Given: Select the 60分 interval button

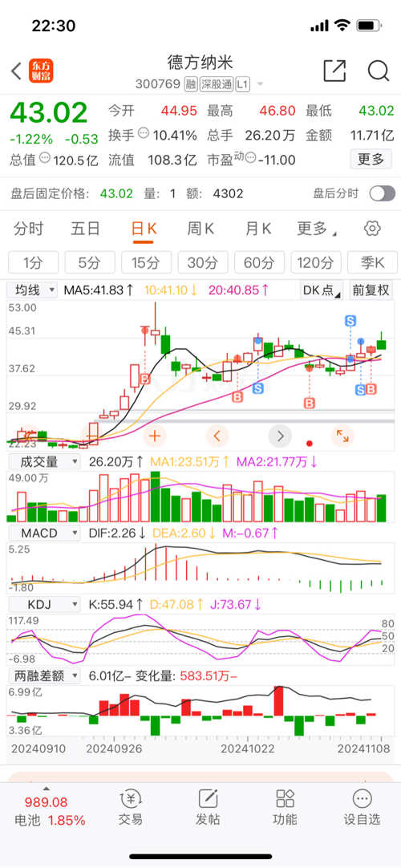Looking at the screenshot, I should (x=259, y=262).
